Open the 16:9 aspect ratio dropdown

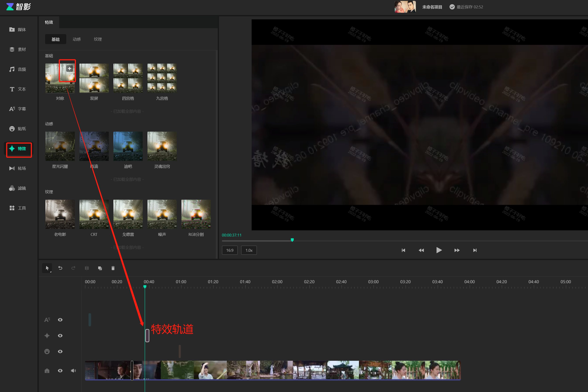pos(230,250)
